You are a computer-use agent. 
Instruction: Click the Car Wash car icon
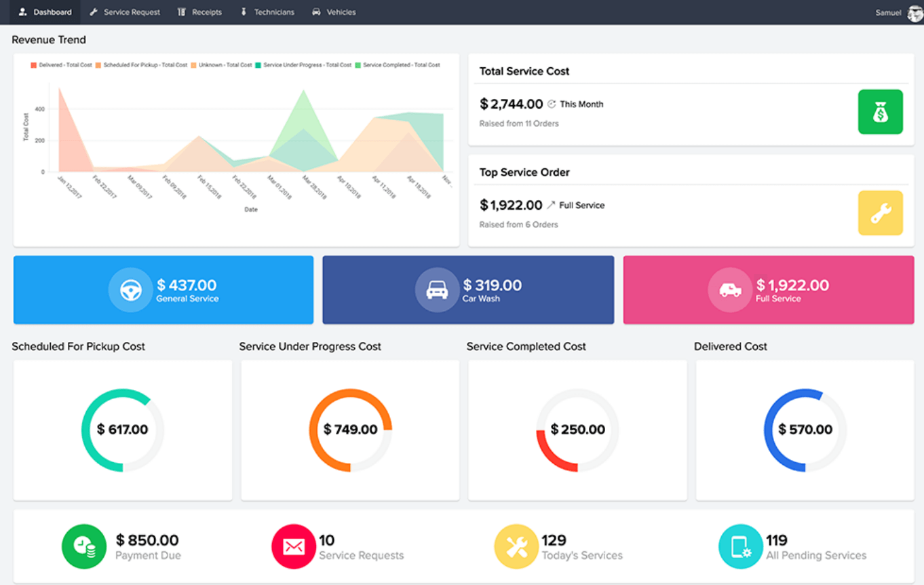(x=437, y=290)
